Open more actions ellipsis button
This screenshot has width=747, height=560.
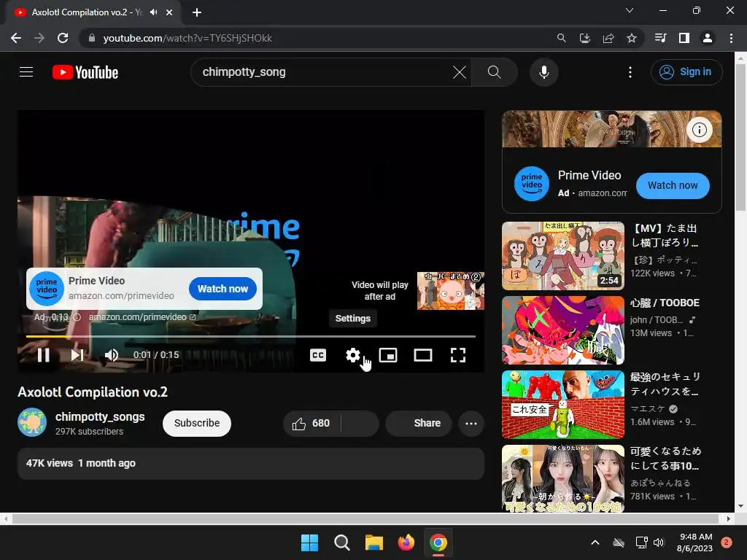[x=471, y=424]
